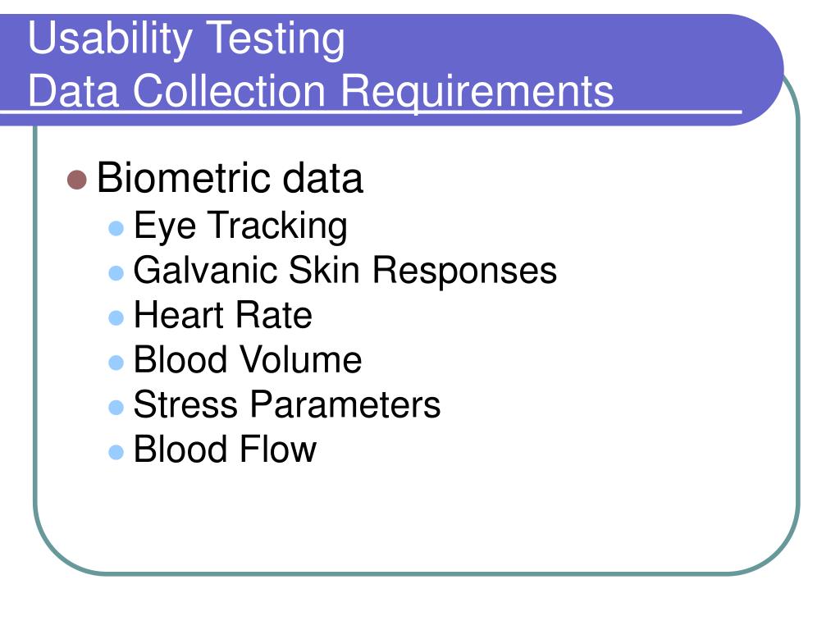Image resolution: width=840 pixels, height=630 pixels.
Task: Click the Data Collection Requirements title text
Action: [321, 91]
